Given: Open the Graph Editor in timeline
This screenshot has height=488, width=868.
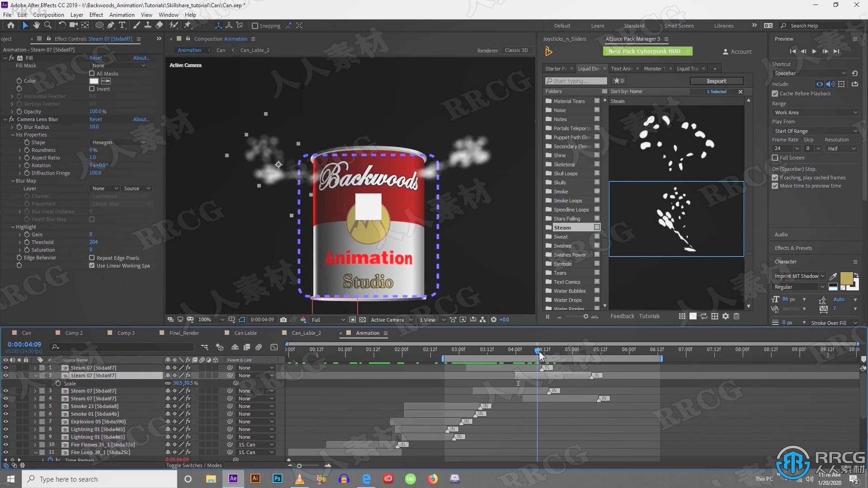Looking at the screenshot, I should pyautogui.click(x=274, y=347).
